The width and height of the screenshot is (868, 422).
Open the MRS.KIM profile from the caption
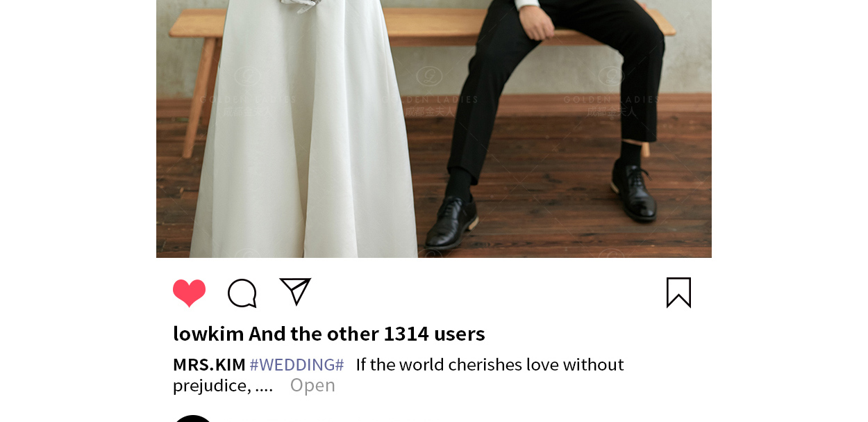209,364
